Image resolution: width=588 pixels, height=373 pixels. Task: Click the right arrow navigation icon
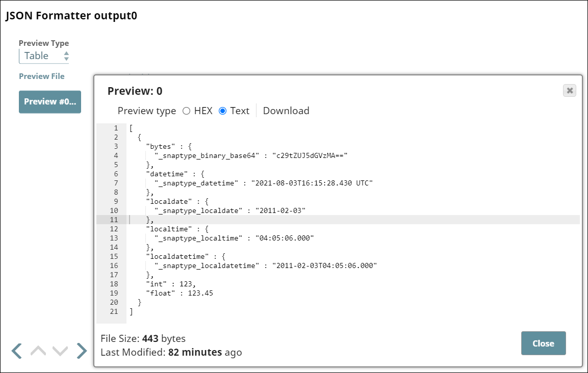82,351
